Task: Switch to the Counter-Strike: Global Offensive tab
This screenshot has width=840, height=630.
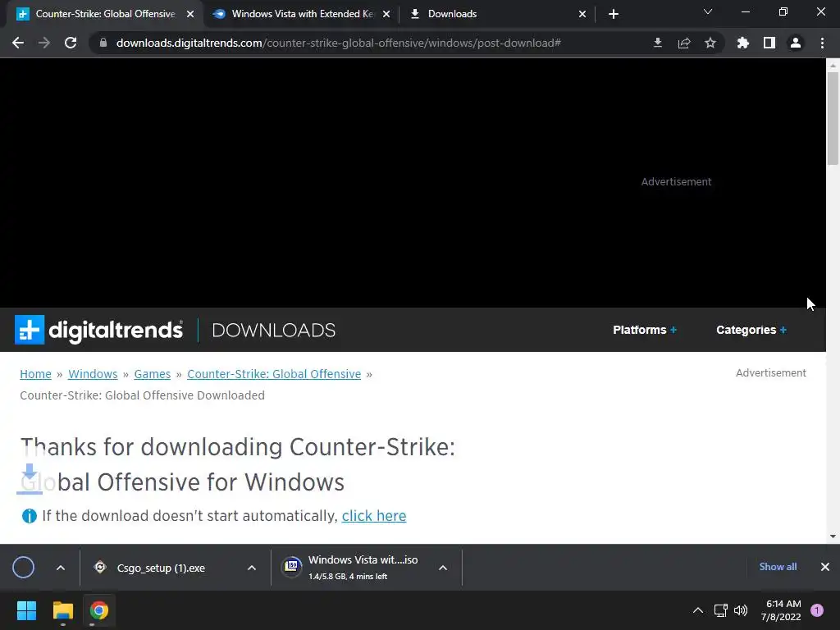Action: (105, 14)
